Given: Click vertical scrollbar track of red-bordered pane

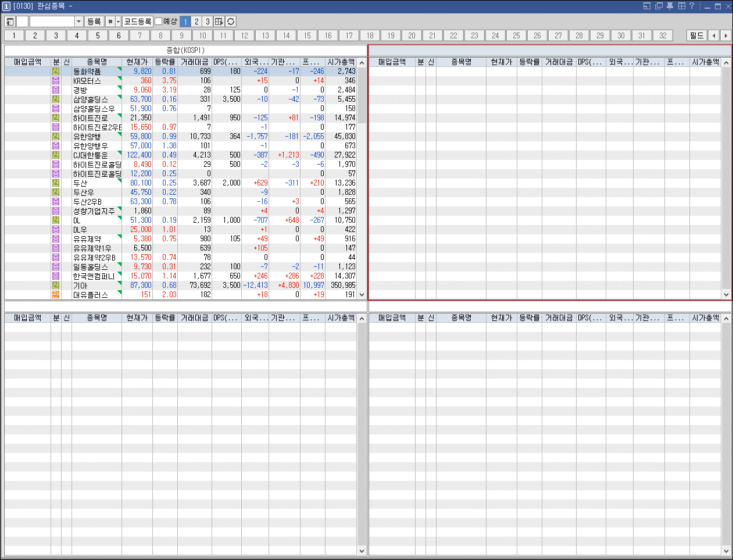Looking at the screenshot, I should (726, 178).
